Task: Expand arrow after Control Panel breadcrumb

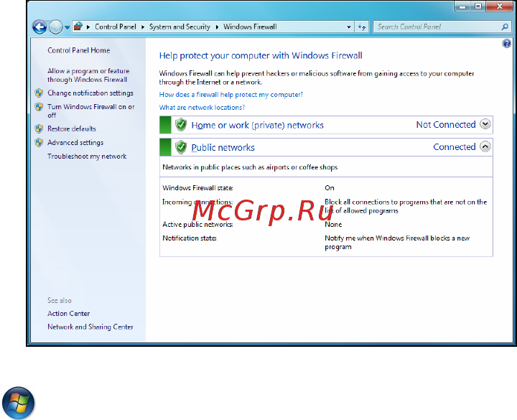Action: (143, 27)
